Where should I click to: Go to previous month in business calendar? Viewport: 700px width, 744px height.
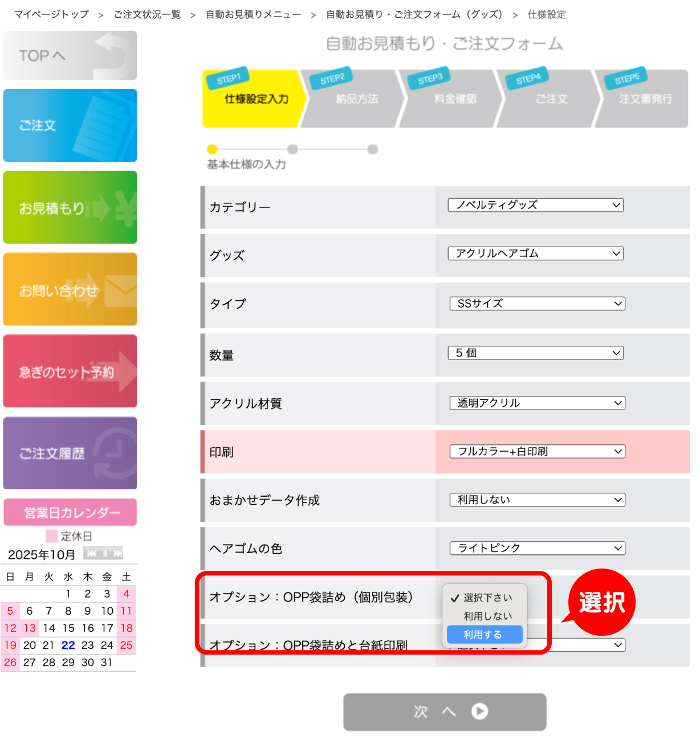[91, 554]
